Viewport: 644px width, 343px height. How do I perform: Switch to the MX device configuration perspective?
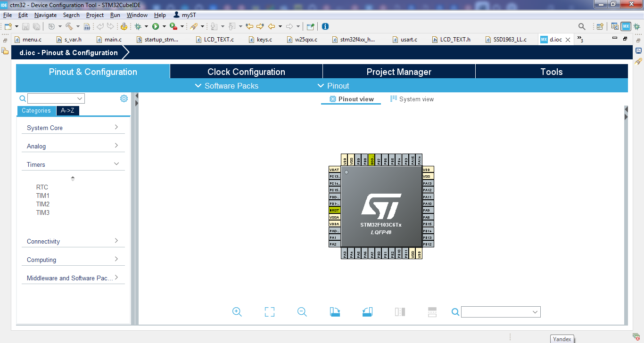tap(626, 26)
